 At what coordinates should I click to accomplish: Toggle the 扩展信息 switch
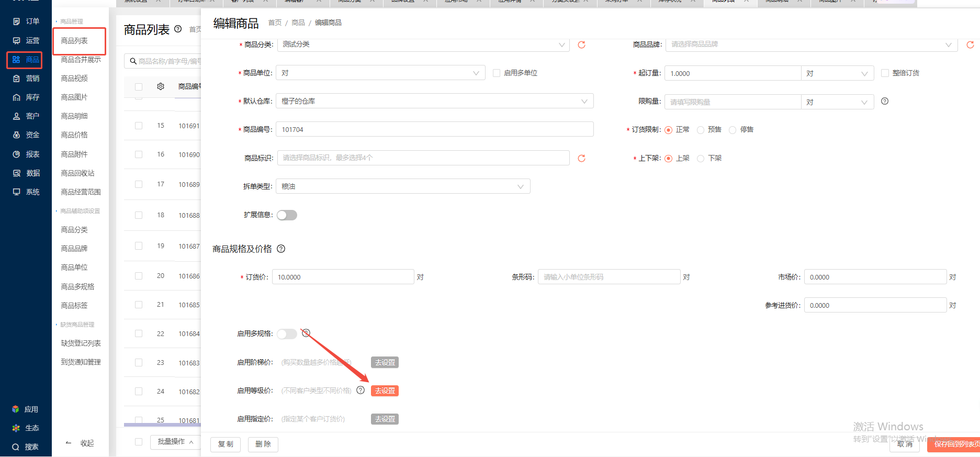click(x=287, y=215)
